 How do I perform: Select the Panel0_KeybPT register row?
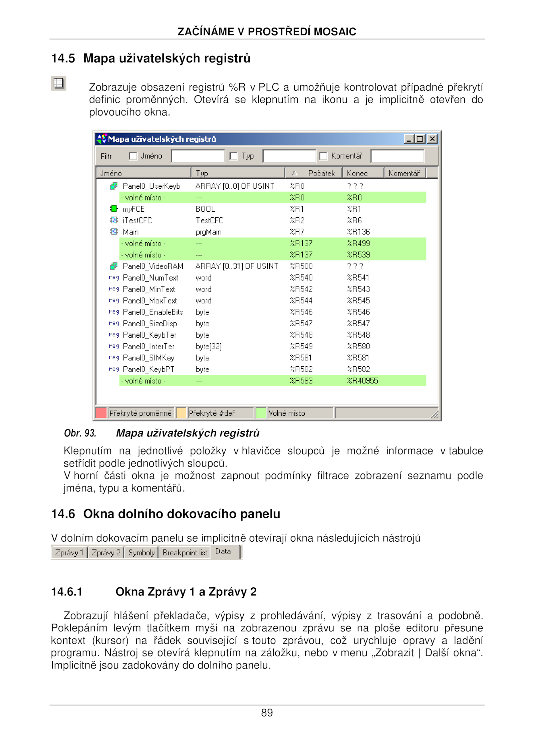pos(149,369)
